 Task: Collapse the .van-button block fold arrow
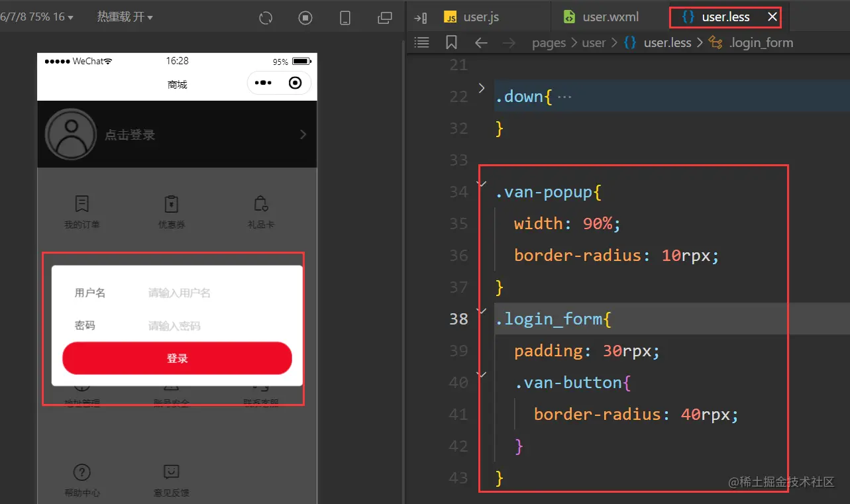pos(482,374)
